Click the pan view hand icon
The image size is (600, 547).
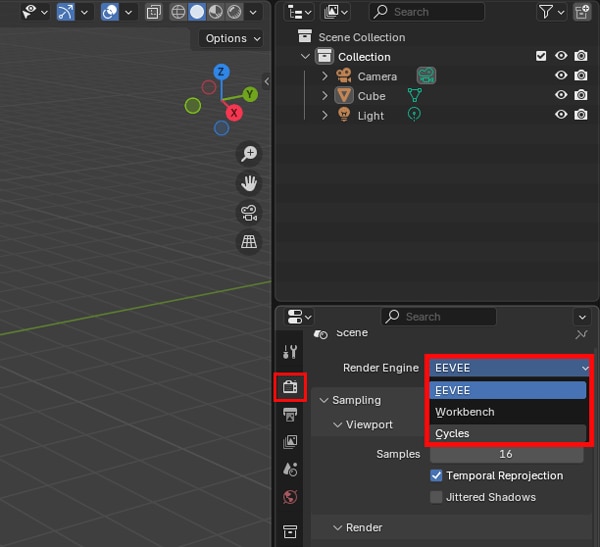pyautogui.click(x=249, y=183)
